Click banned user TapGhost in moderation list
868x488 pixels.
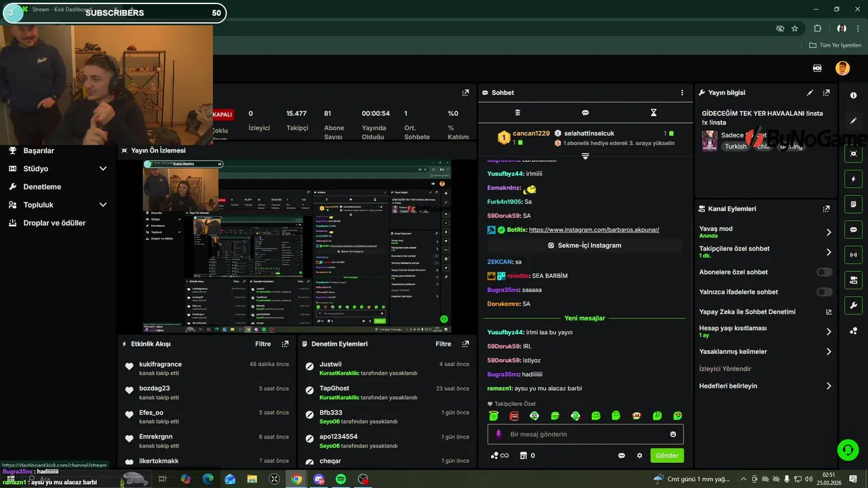(x=334, y=389)
